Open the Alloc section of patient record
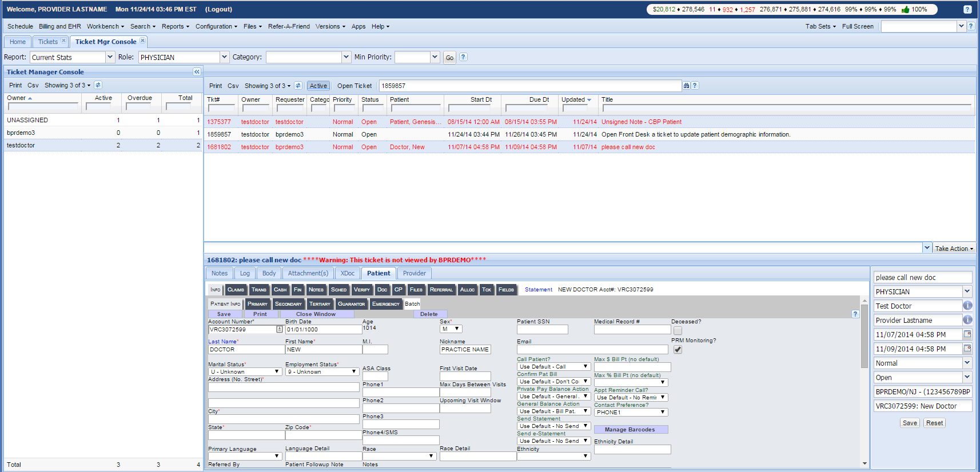Screen dimensions: 980x472 pyautogui.click(x=467, y=290)
